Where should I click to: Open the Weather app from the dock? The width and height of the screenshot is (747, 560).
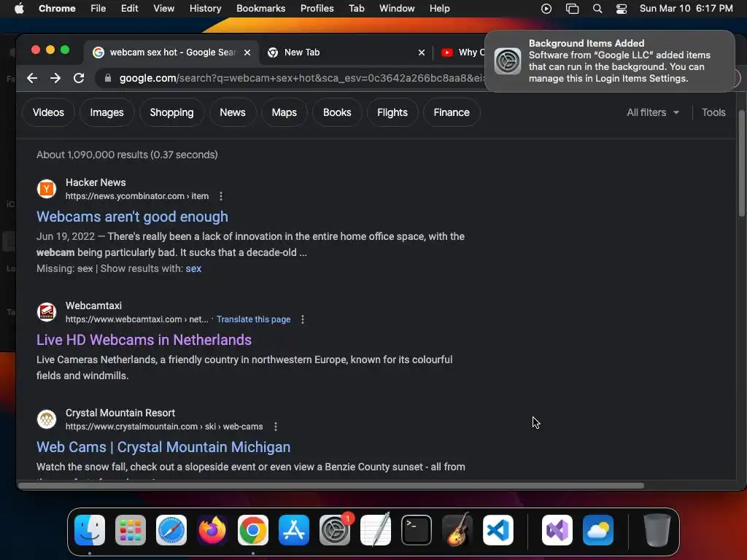pyautogui.click(x=598, y=530)
